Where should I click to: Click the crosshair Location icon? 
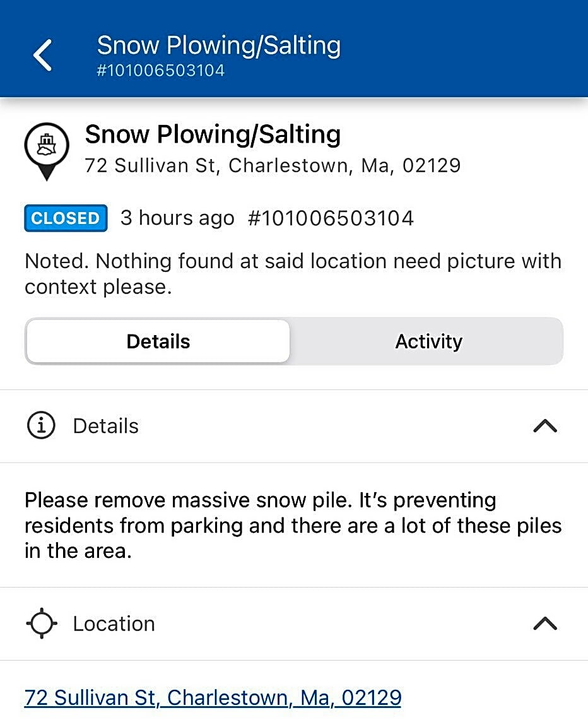[x=41, y=624]
